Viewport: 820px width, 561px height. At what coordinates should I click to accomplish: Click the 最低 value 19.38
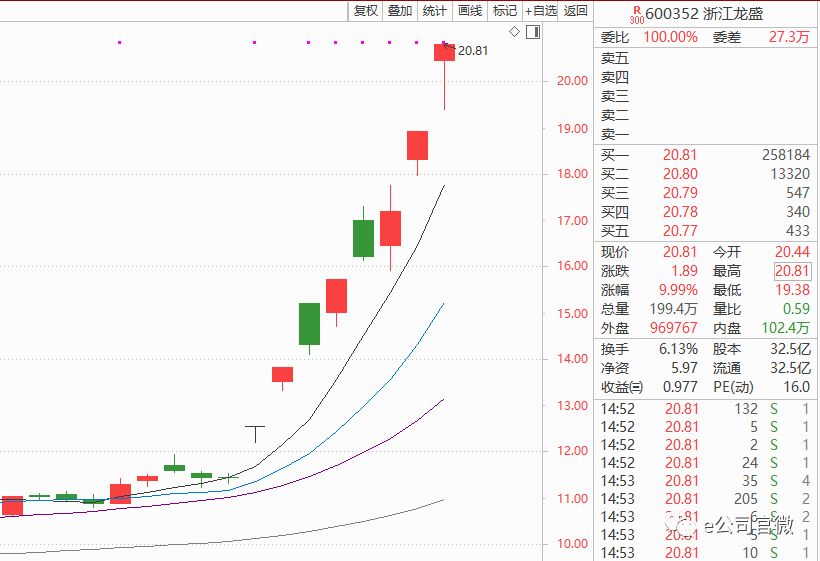point(792,290)
